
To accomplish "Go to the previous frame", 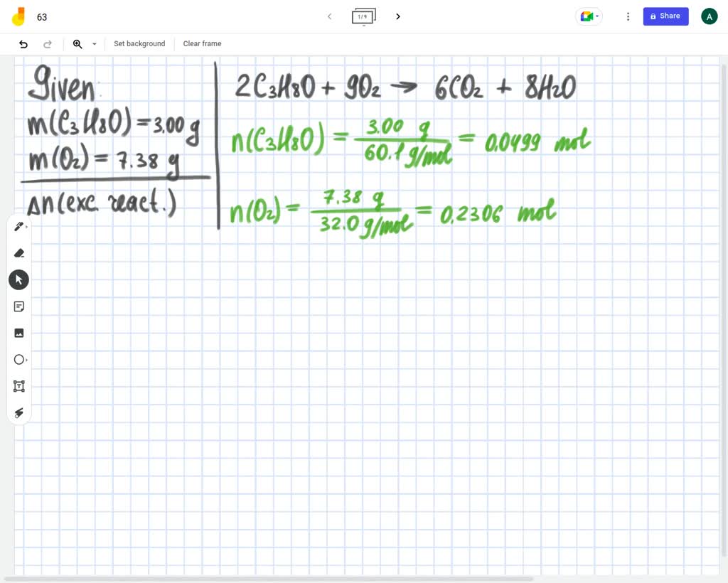I will pos(329,17).
